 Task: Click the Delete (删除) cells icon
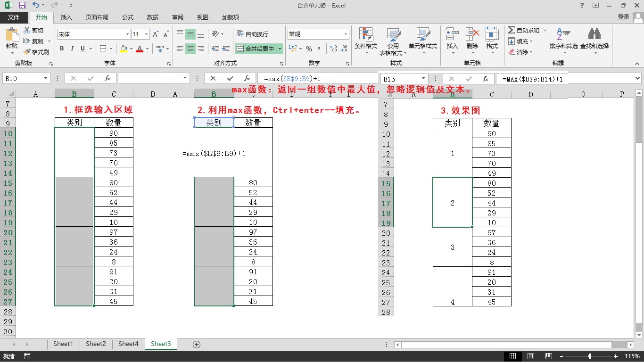472,34
